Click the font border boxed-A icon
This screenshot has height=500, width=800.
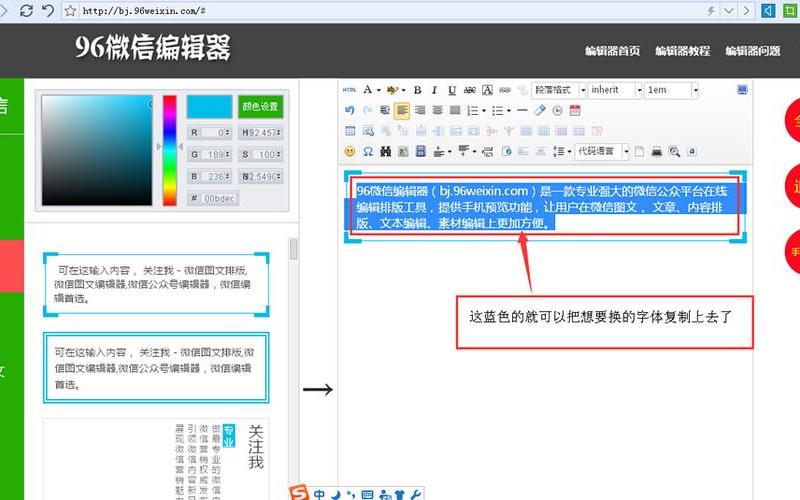coord(487,90)
